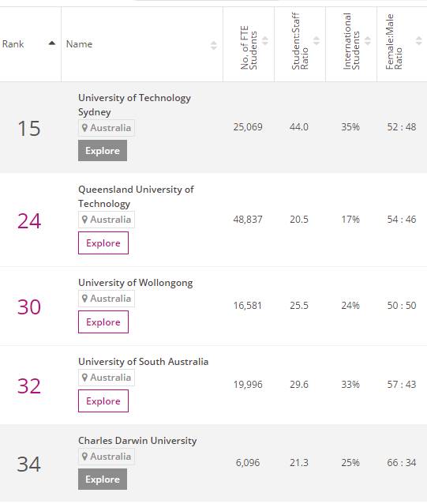Sort by International Students arrows
The height and width of the screenshot is (504, 427).
click(368, 41)
